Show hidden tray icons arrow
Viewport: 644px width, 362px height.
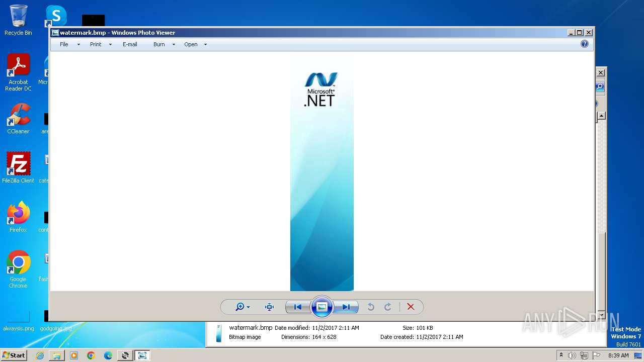pos(561,355)
